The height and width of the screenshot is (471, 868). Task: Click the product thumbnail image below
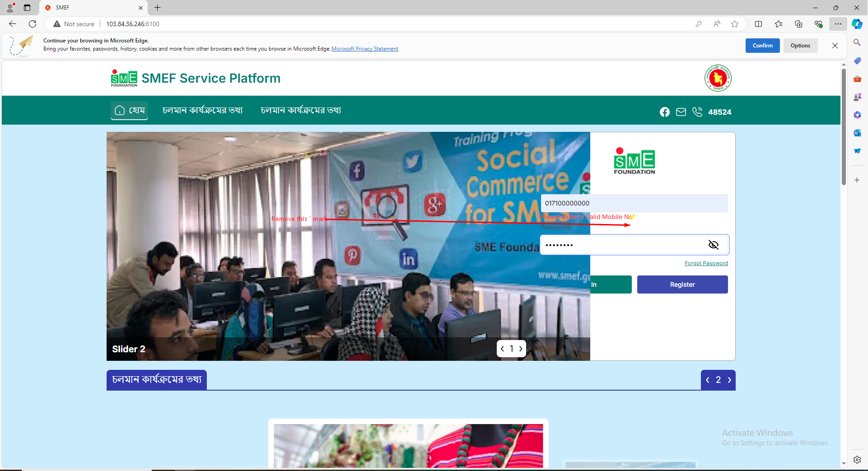pyautogui.click(x=408, y=446)
